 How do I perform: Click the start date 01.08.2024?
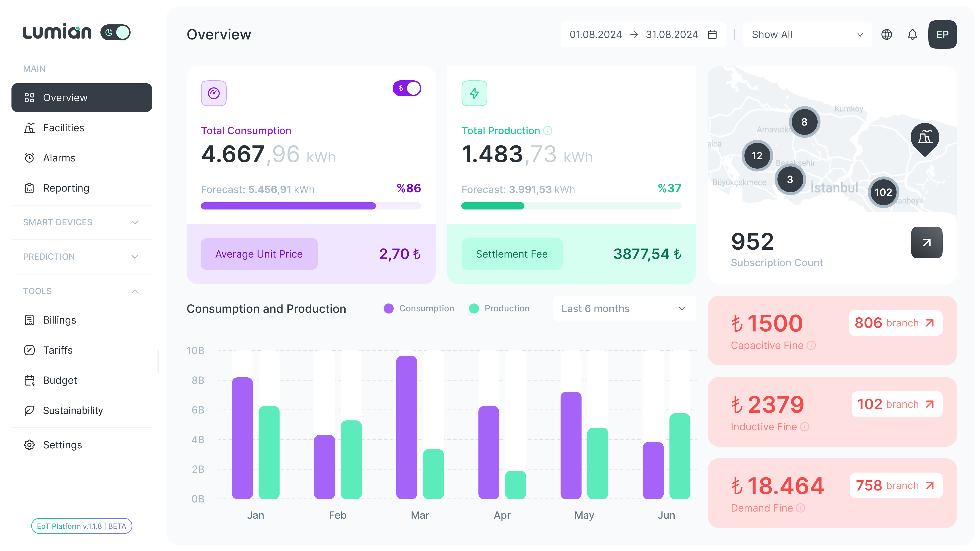coord(595,35)
